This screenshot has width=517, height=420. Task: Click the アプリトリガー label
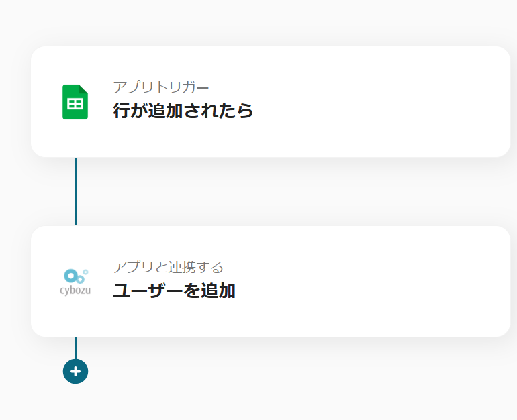pyautogui.click(x=161, y=87)
